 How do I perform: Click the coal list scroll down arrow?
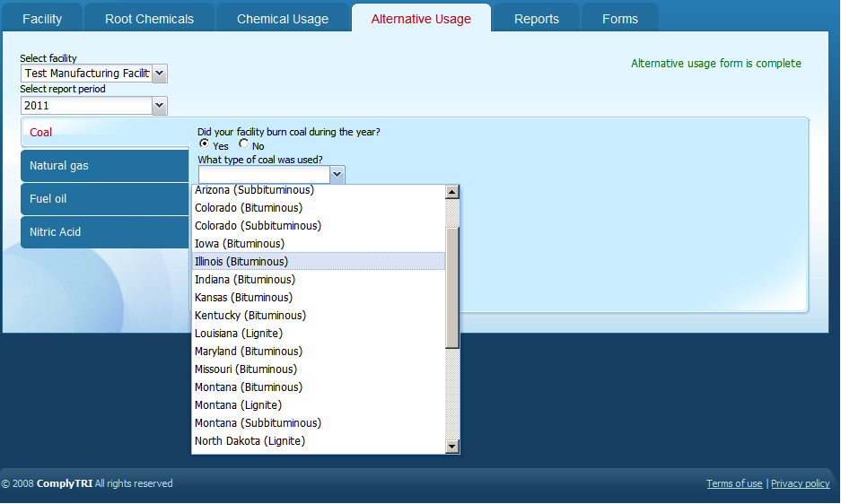452,447
